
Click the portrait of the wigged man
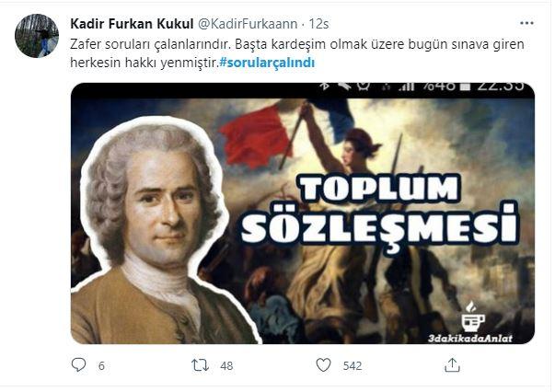[156, 232]
